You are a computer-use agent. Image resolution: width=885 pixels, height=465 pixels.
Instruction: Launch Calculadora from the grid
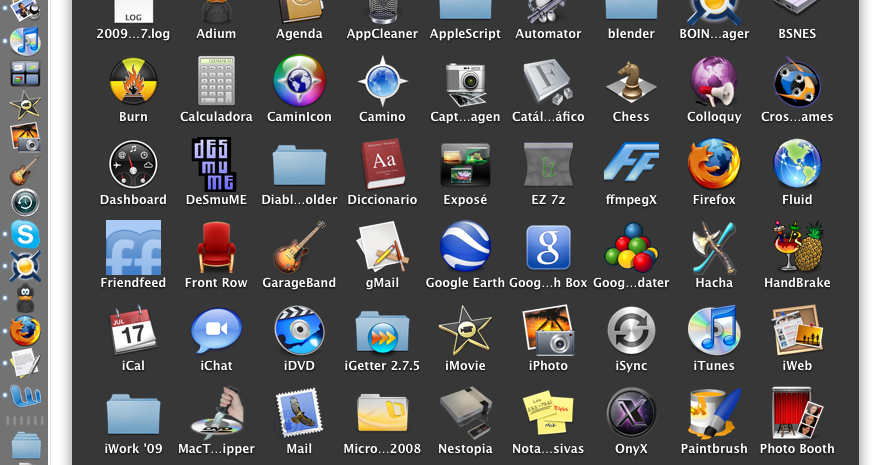tap(216, 81)
